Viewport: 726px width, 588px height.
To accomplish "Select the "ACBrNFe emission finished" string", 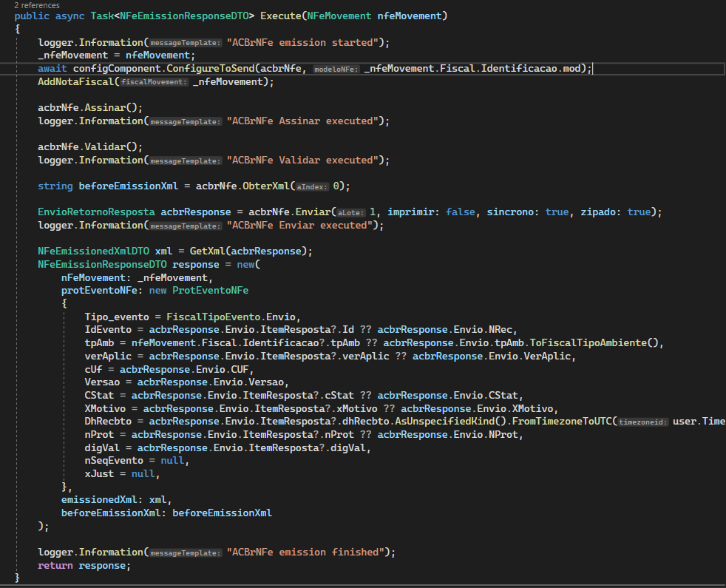I will (x=305, y=552).
